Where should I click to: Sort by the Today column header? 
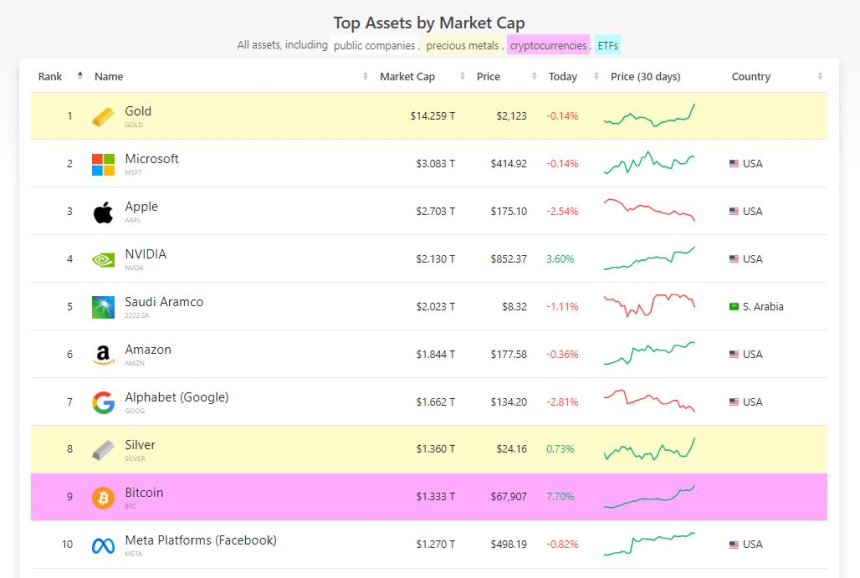point(562,77)
